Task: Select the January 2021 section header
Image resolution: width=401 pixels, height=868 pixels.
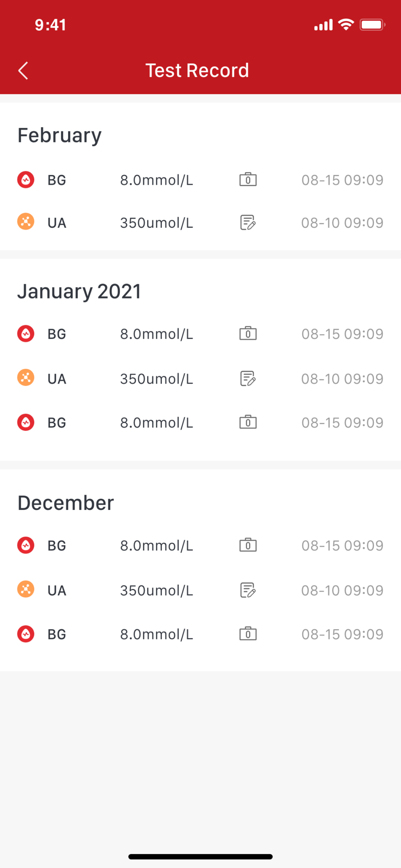Action: pyautogui.click(x=79, y=291)
